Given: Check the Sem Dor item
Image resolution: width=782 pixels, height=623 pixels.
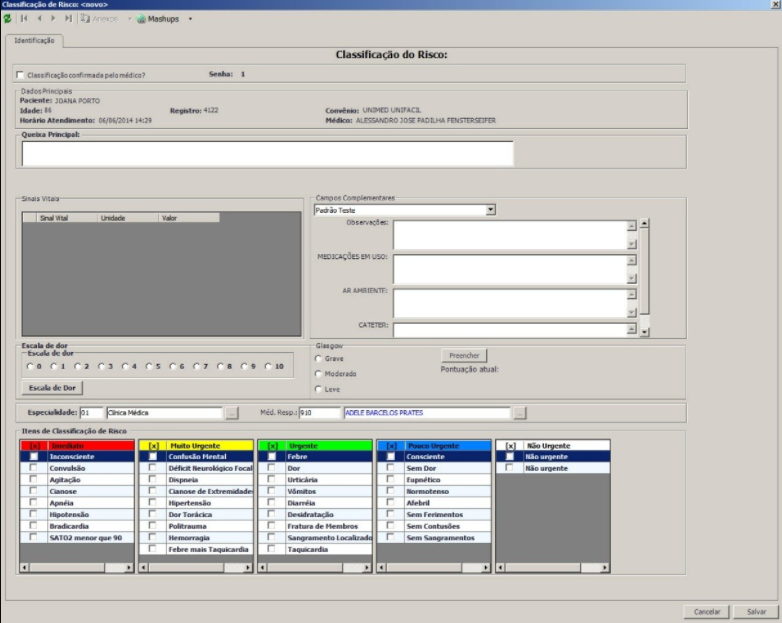Looking at the screenshot, I should pyautogui.click(x=390, y=468).
